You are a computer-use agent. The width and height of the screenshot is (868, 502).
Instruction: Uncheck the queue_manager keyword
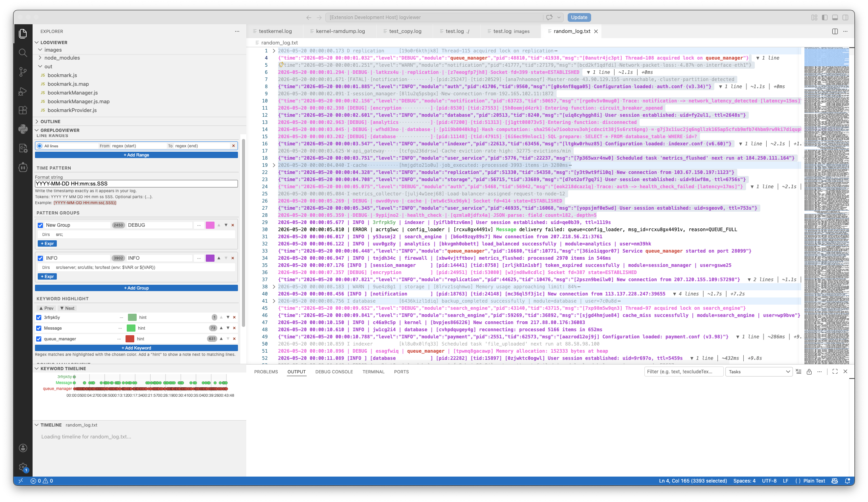39,339
